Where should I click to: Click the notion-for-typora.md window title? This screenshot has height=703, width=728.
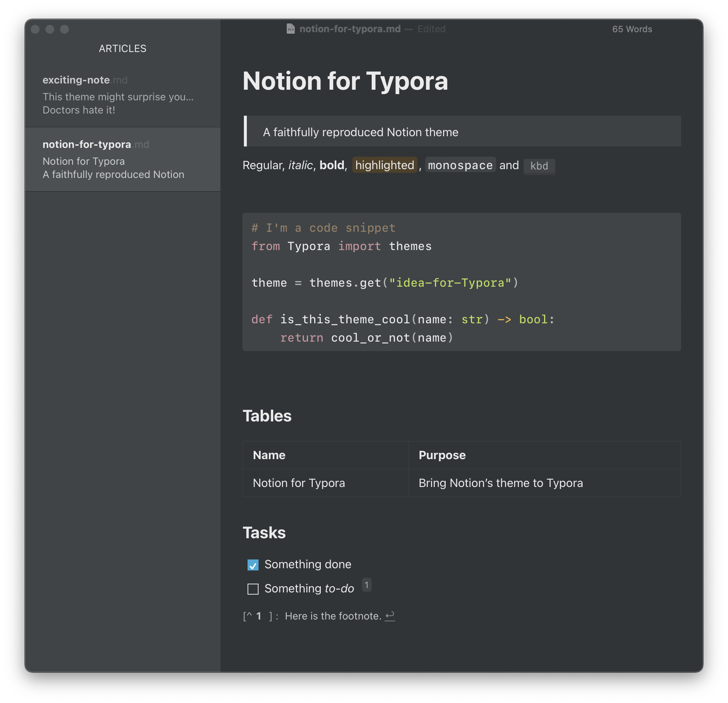pos(350,29)
